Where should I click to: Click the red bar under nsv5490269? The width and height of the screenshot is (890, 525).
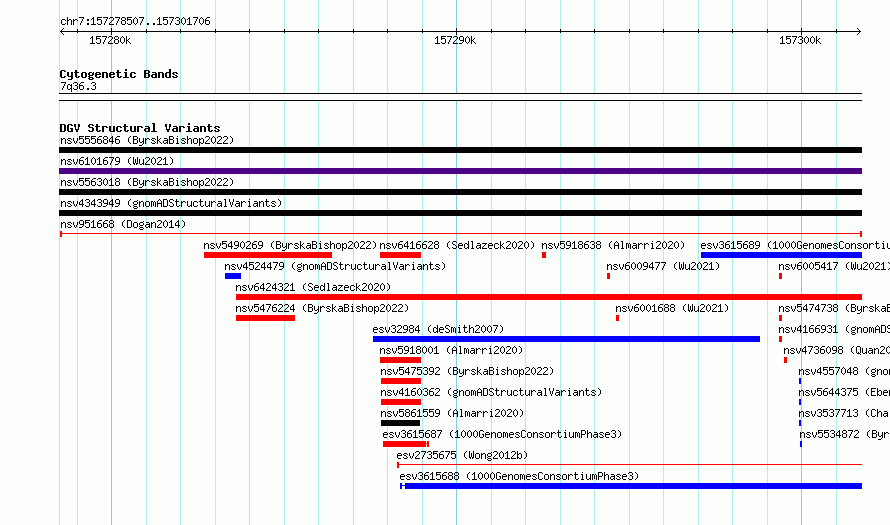pos(268,255)
